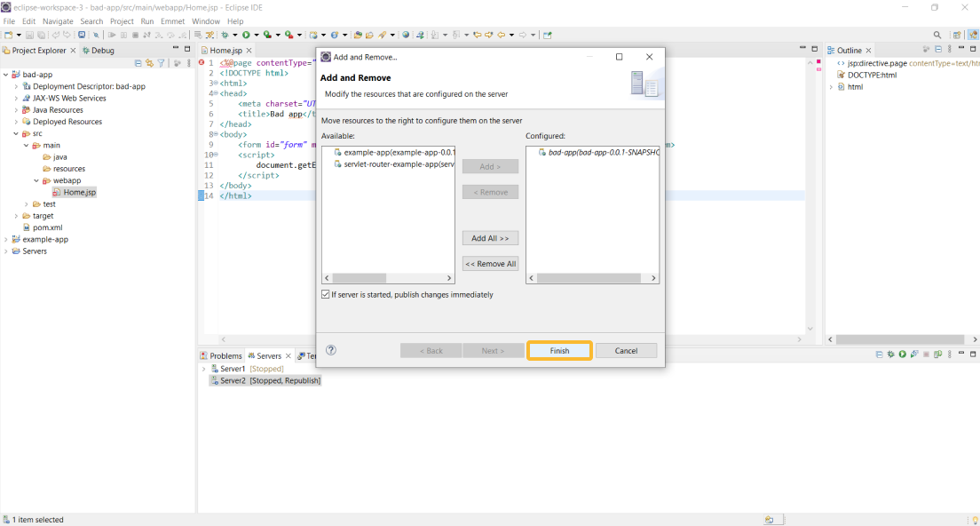Open the Emmet menu
The width and height of the screenshot is (980, 526).
tap(173, 21)
